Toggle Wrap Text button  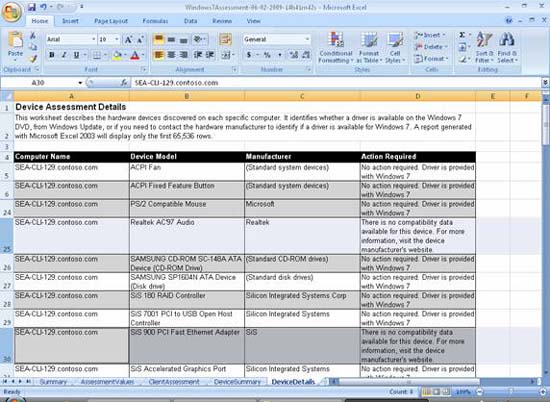click(226, 39)
